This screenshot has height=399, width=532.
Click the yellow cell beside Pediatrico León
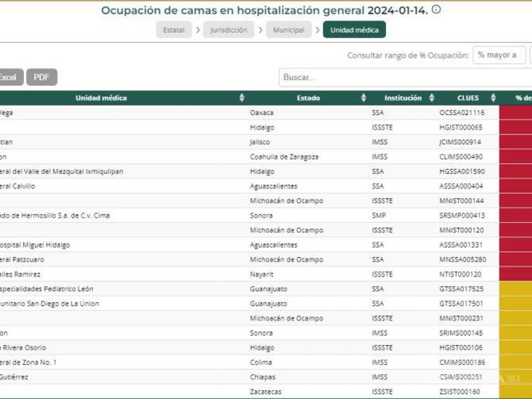tap(516, 289)
